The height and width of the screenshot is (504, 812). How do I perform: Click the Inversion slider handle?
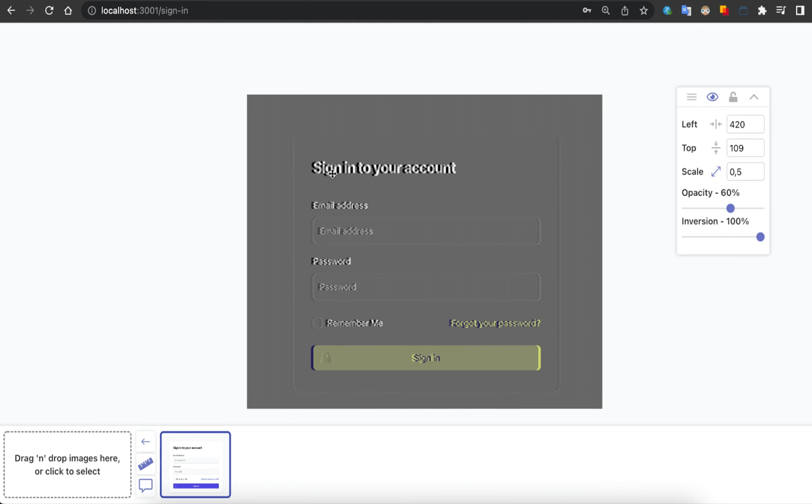point(760,237)
